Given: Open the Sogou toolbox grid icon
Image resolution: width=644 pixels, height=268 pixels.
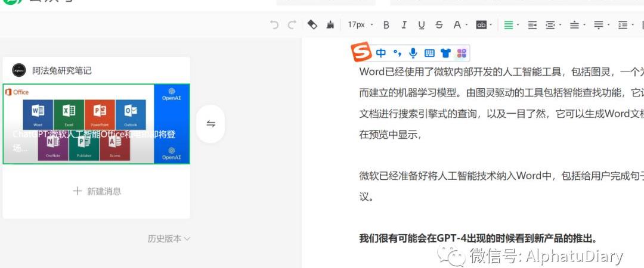Looking at the screenshot, I should tap(461, 53).
